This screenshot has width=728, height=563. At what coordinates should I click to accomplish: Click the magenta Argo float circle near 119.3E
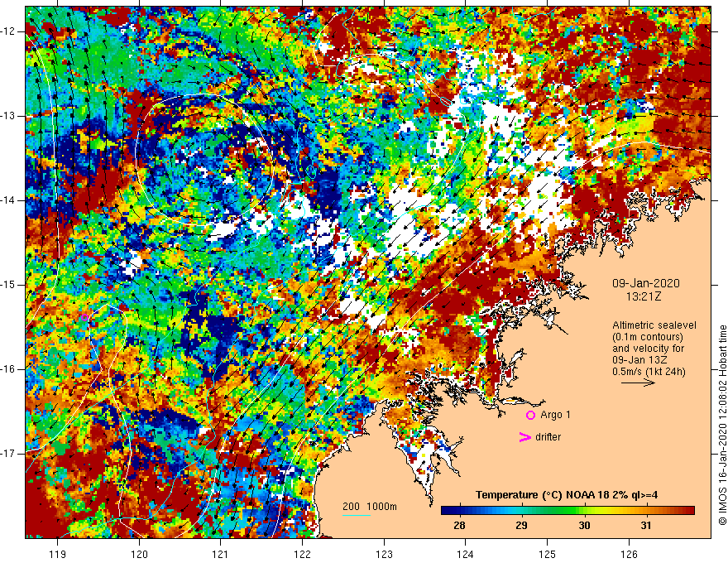click(x=84, y=318)
